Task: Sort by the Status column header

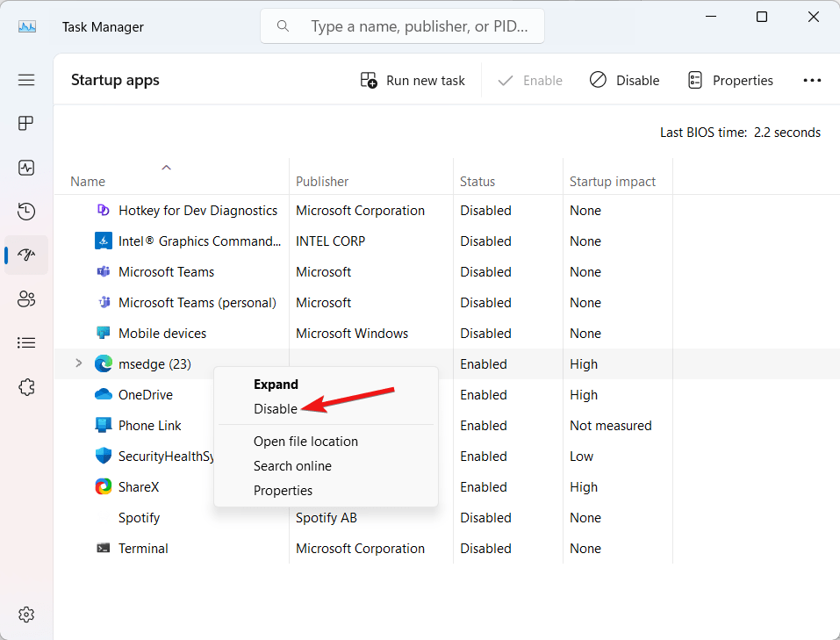Action: click(x=477, y=181)
